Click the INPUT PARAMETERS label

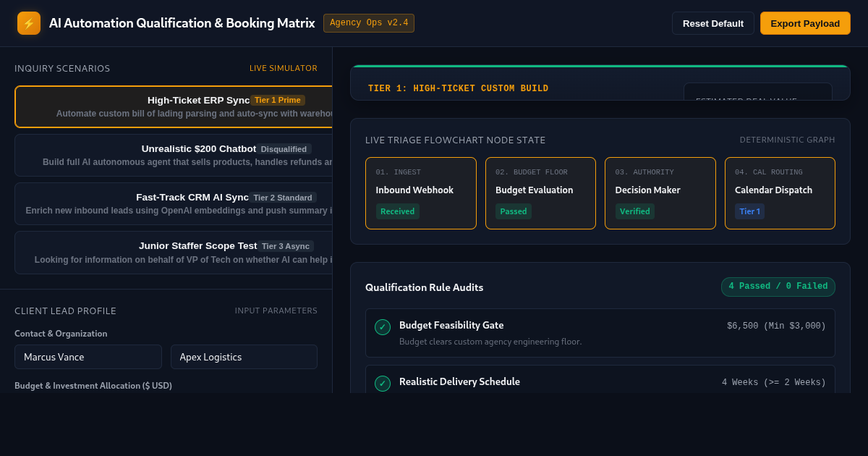point(276,311)
